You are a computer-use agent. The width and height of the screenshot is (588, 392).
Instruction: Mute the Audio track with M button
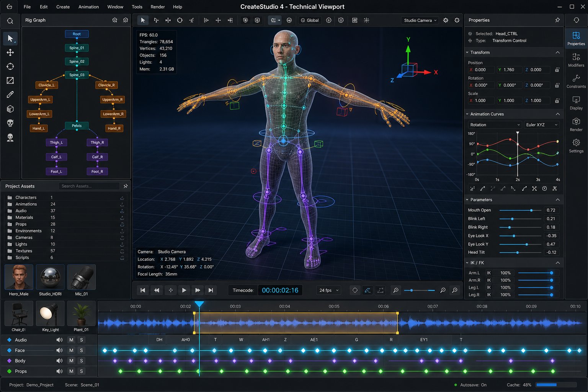71,340
